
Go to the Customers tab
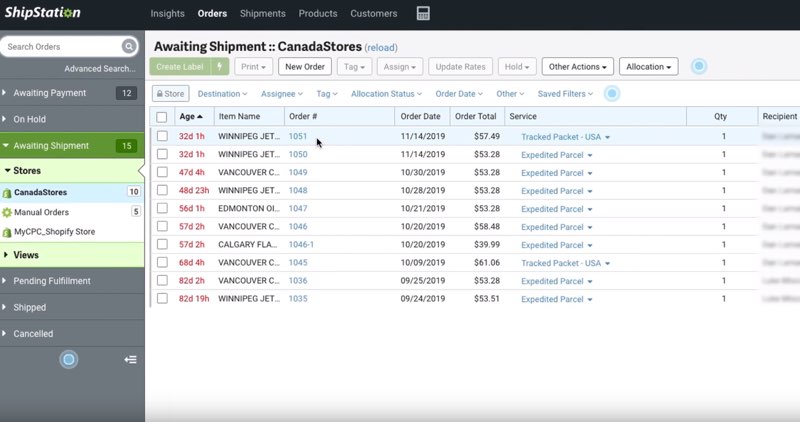pyautogui.click(x=373, y=14)
